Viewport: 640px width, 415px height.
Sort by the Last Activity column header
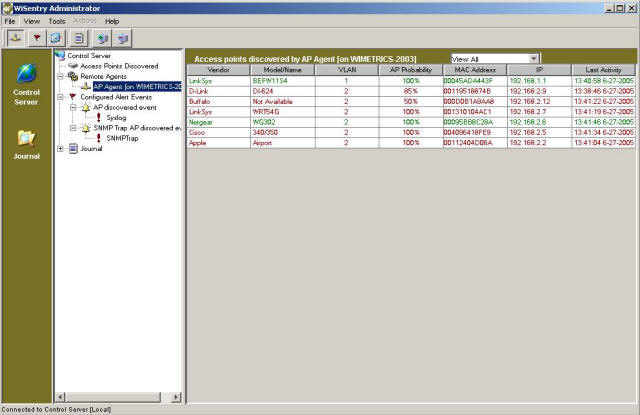pos(603,70)
